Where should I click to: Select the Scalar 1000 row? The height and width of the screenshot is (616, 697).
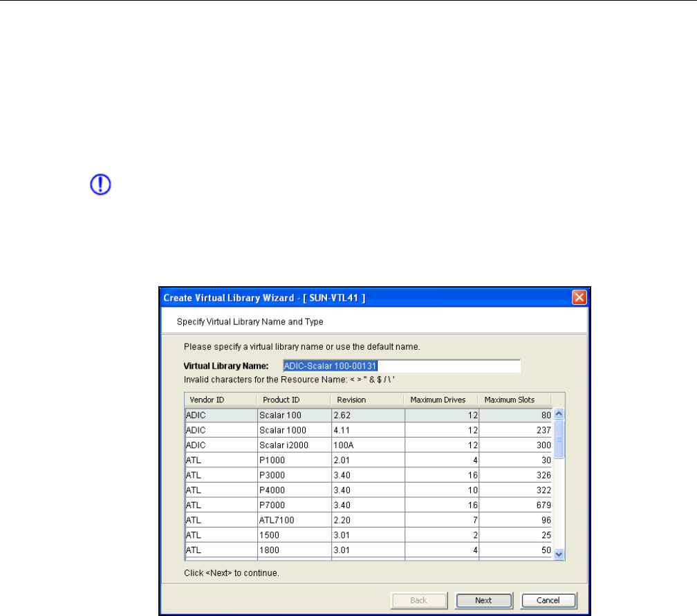(x=368, y=430)
